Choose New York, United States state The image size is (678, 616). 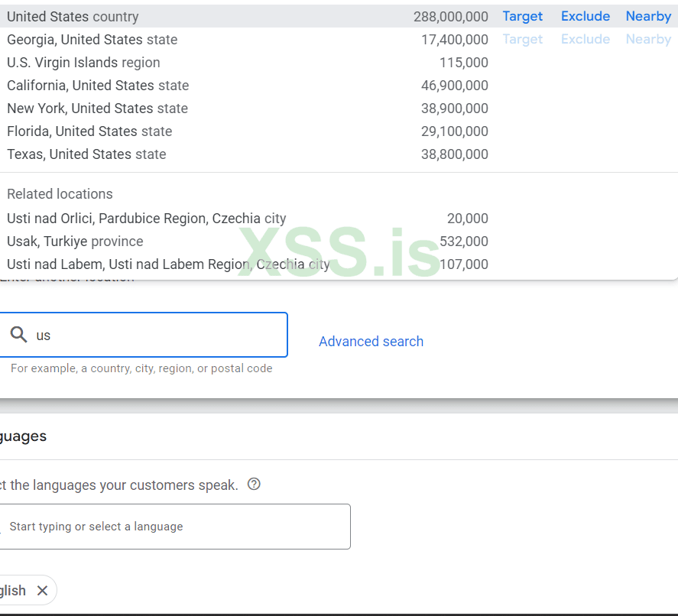pos(97,108)
